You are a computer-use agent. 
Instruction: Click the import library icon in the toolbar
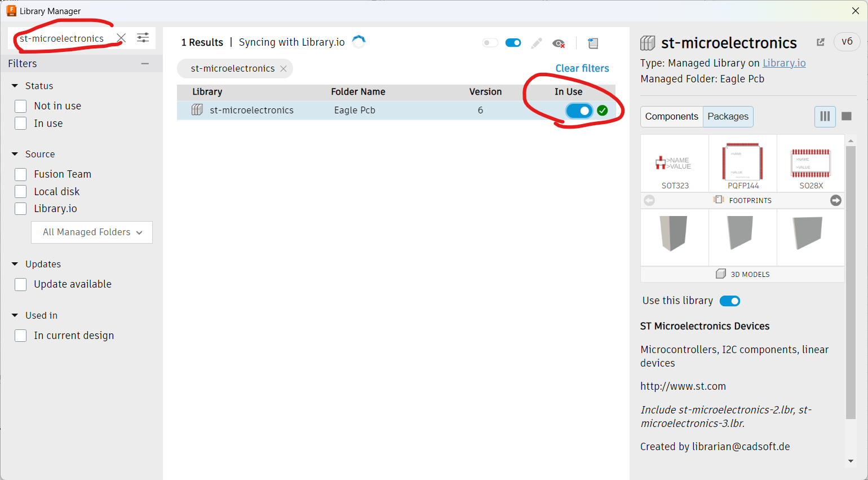[593, 43]
